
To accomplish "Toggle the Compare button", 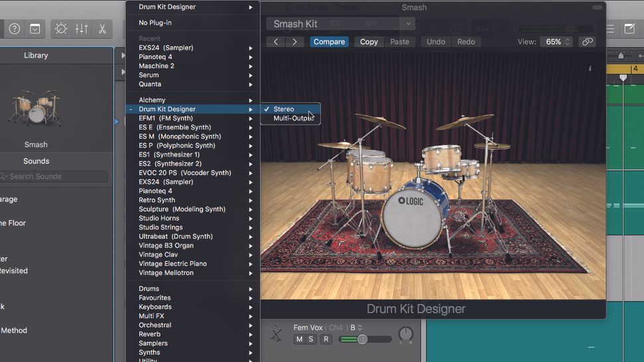I will point(329,42).
